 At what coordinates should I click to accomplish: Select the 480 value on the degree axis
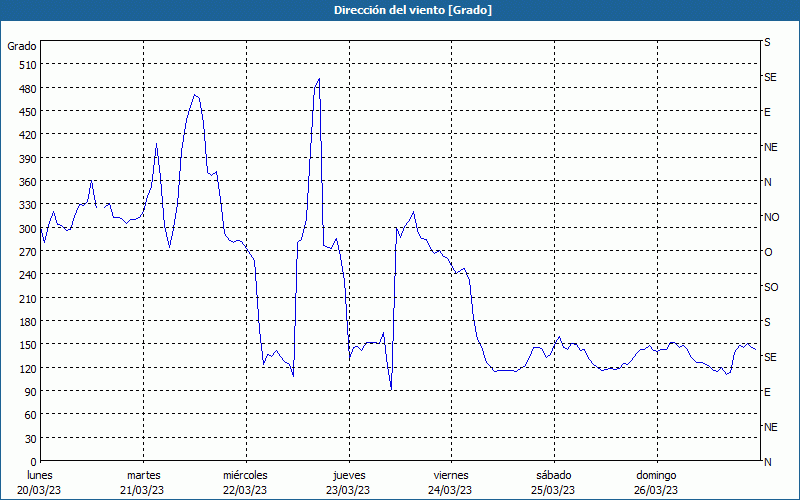28,88
